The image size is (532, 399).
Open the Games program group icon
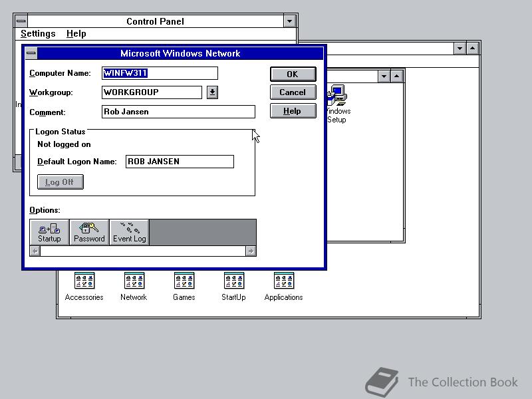point(184,287)
